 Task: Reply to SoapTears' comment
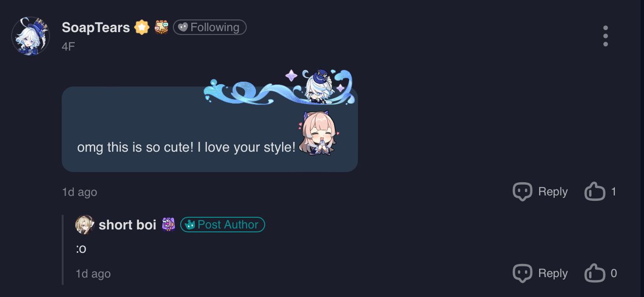coord(540,192)
